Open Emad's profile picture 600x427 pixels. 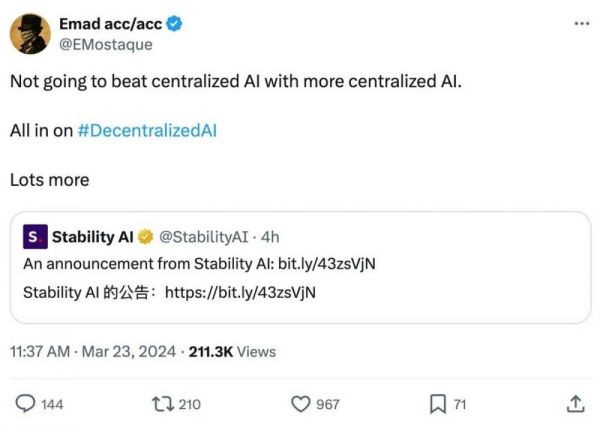(30, 34)
